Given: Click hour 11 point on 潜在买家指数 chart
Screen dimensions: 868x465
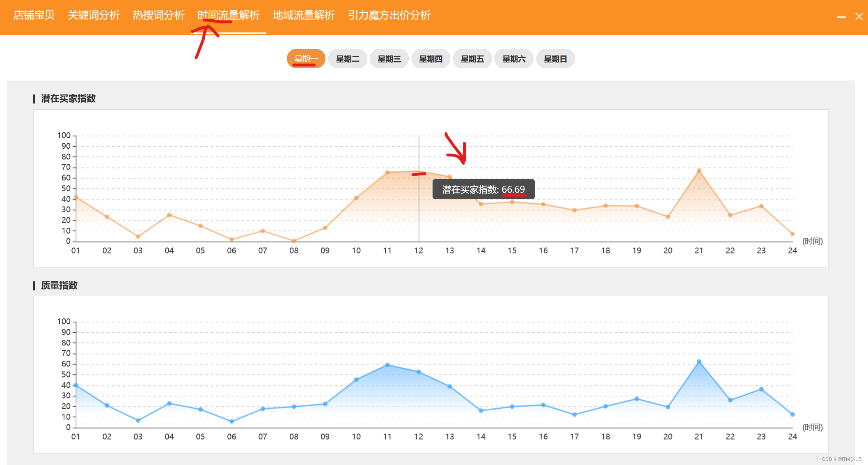Looking at the screenshot, I should click(x=387, y=173).
